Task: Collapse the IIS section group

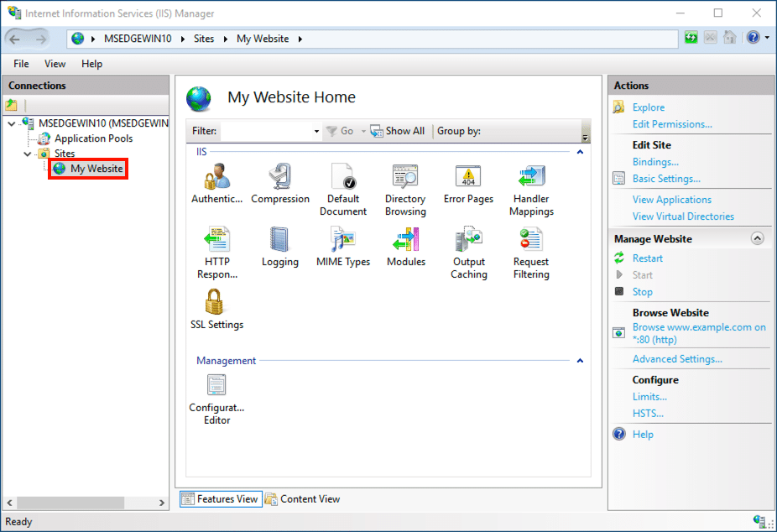Action: 579,152
